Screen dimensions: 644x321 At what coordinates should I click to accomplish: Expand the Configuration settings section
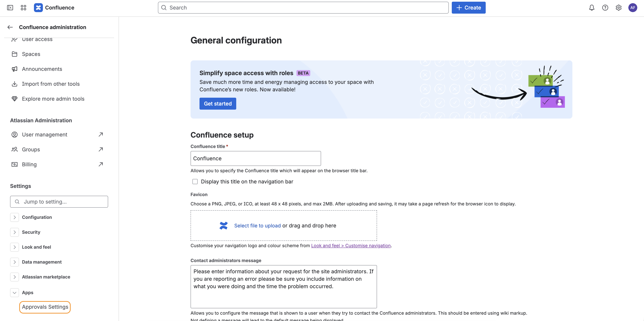click(x=15, y=217)
